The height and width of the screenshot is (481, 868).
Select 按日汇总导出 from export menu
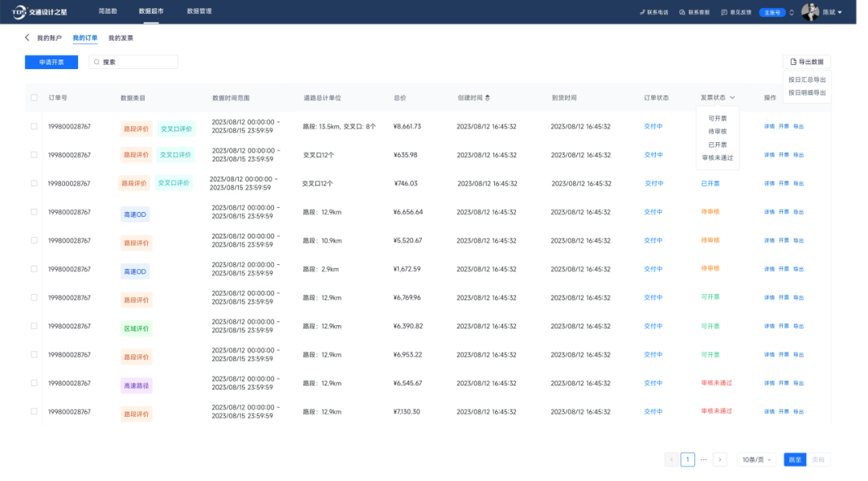pos(807,79)
